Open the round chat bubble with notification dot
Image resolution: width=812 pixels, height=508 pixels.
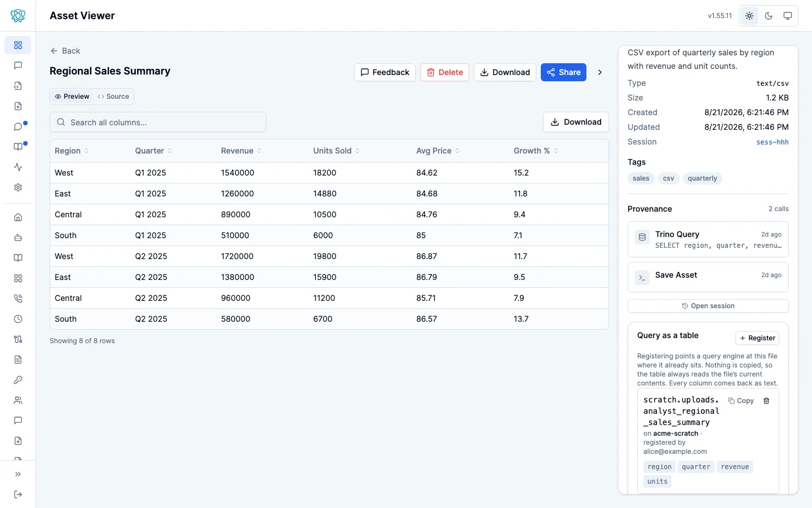tap(18, 126)
